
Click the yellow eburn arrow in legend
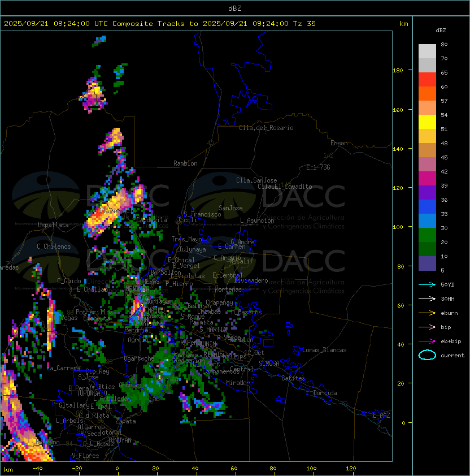point(427,313)
